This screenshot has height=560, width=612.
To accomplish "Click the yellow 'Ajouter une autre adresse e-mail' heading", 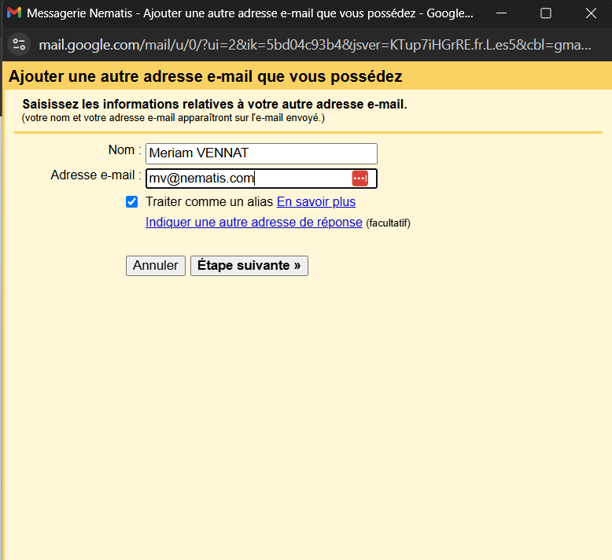I will point(205,76).
